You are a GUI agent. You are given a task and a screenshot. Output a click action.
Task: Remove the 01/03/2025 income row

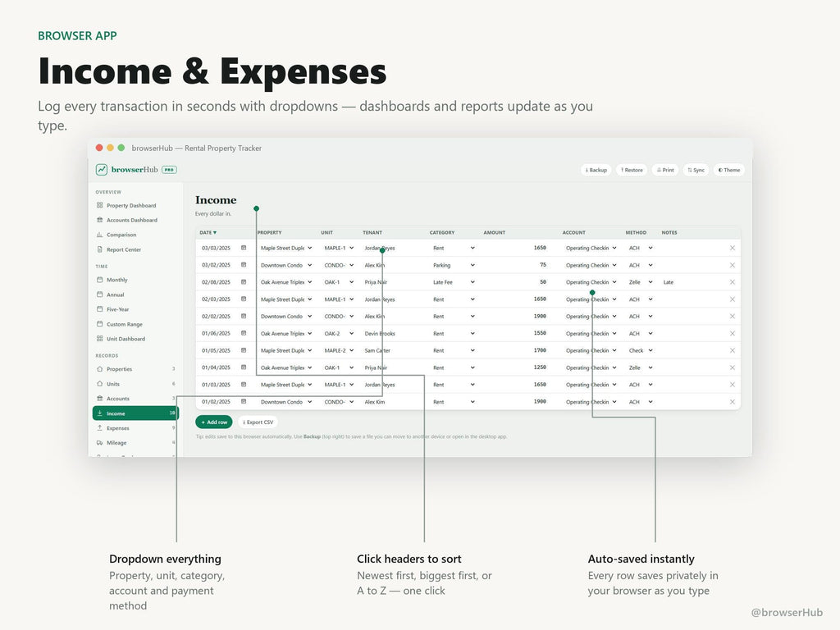click(732, 385)
